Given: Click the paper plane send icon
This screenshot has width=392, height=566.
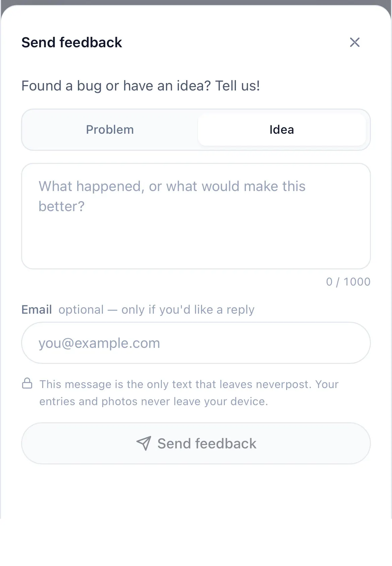Looking at the screenshot, I should pos(144,443).
